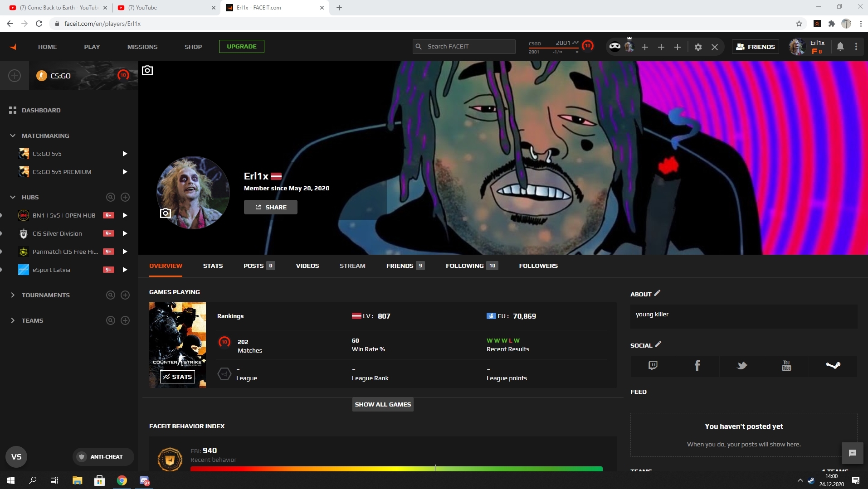The width and height of the screenshot is (868, 489).
Task: Play CS:GO 5v5 PREMIUM arrow
Action: click(x=125, y=172)
